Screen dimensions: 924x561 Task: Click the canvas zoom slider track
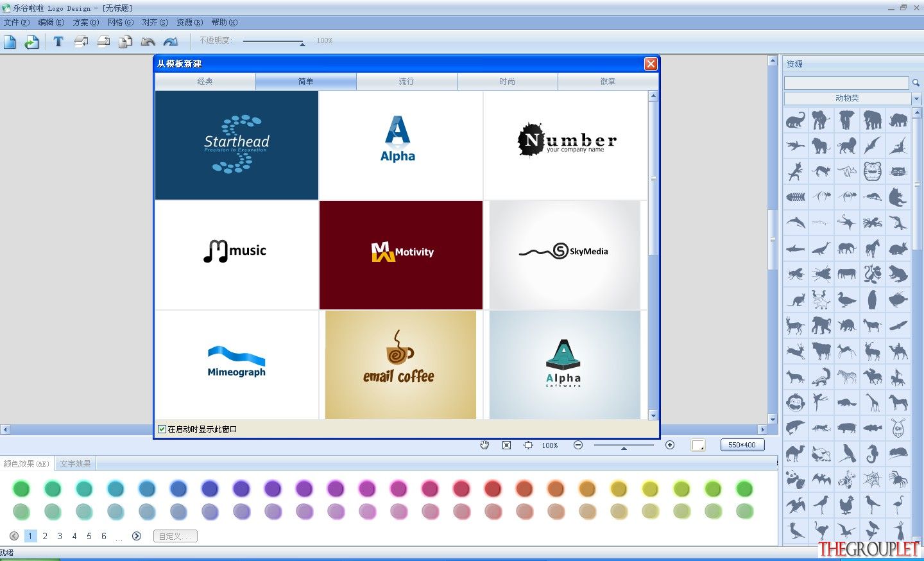click(x=624, y=445)
